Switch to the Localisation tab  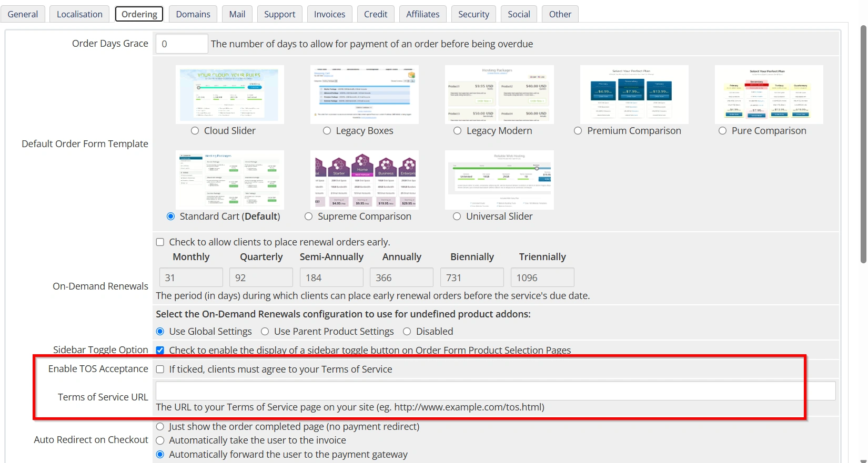click(79, 14)
